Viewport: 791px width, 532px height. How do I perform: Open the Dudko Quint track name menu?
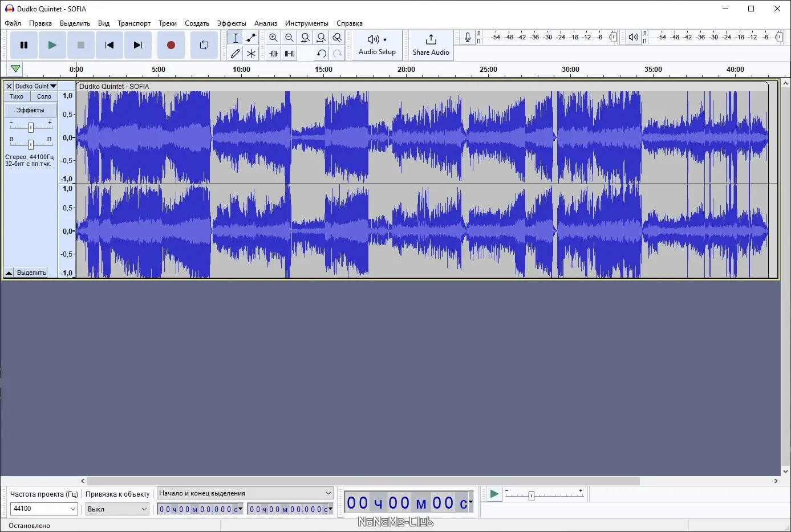point(34,86)
